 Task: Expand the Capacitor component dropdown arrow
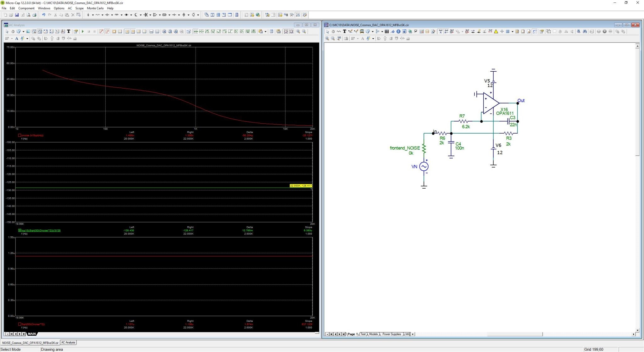(112, 15)
